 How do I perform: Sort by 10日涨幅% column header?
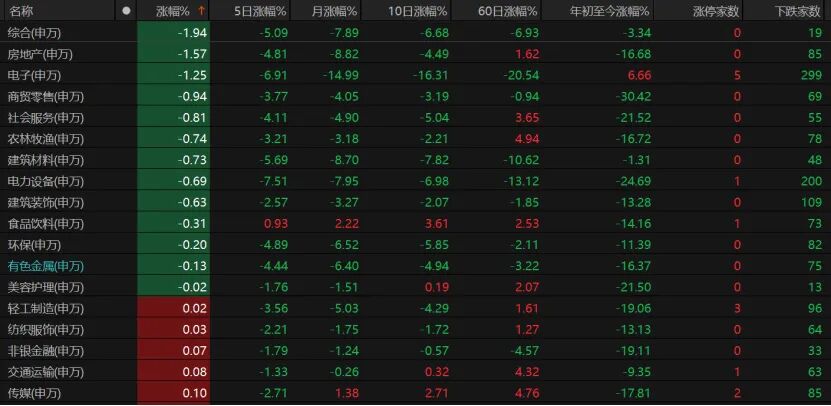pos(419,11)
